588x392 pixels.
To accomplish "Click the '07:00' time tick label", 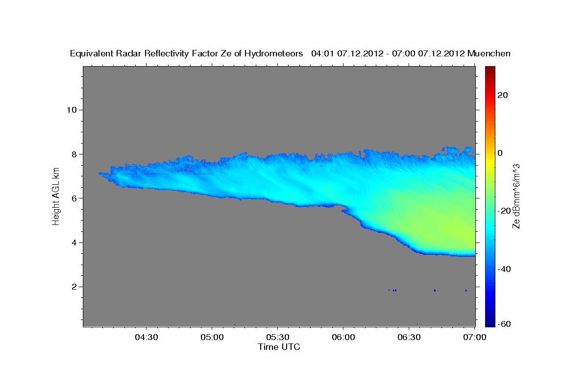I will (475, 337).
